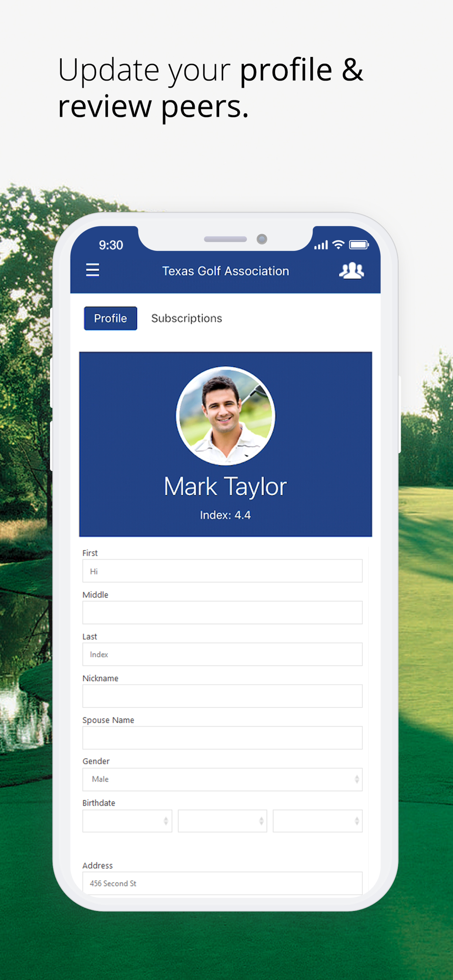The width and height of the screenshot is (453, 980).
Task: Open the peers group icon
Action: 352,270
